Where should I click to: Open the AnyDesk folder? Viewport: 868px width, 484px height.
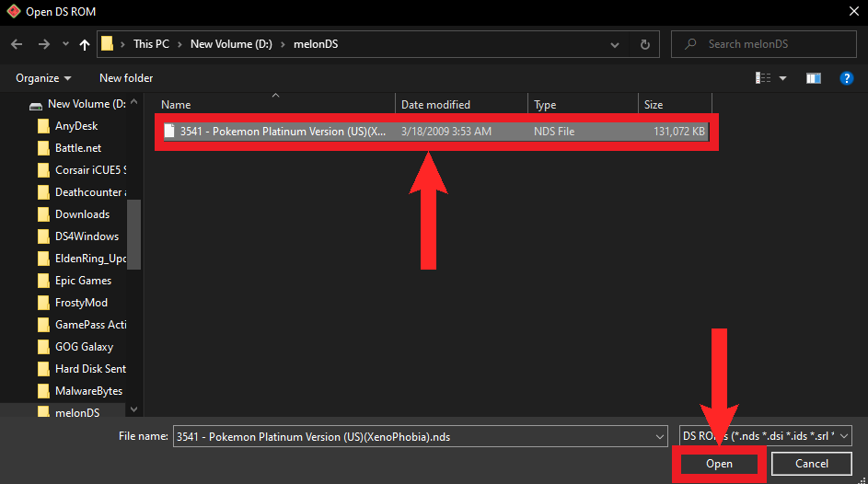[x=76, y=126]
